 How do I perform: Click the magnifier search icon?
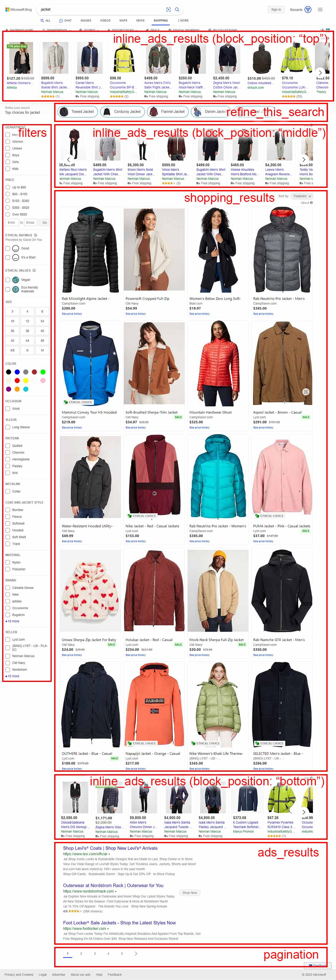[x=177, y=10]
